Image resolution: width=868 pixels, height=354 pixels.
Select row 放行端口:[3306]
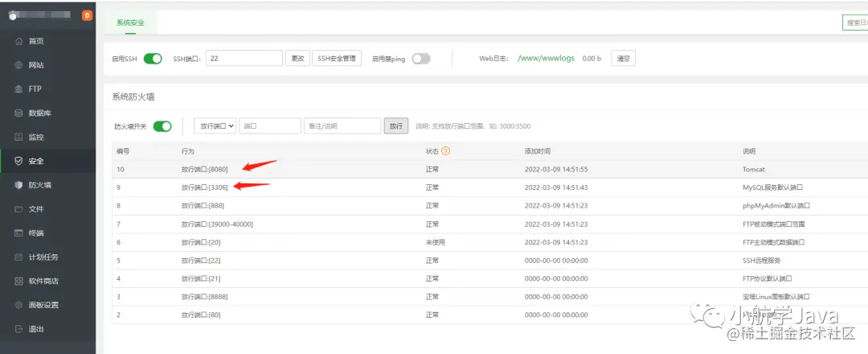(489, 187)
